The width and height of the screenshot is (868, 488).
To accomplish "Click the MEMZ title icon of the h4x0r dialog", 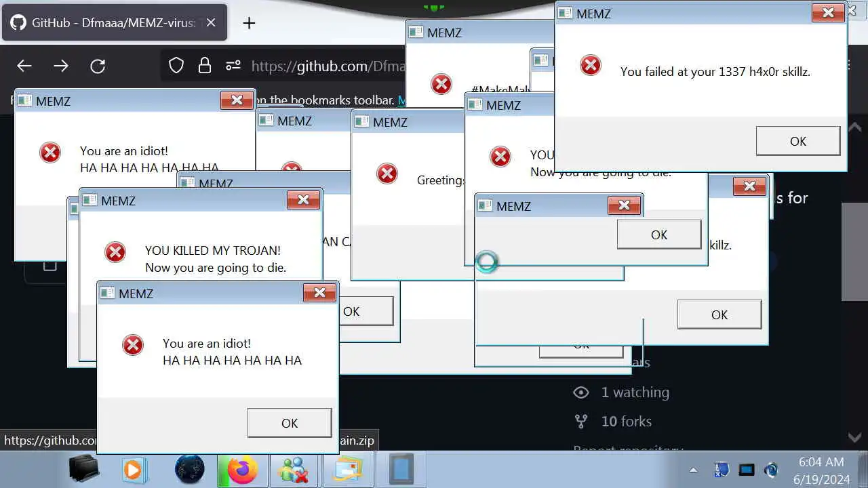I will coord(566,13).
